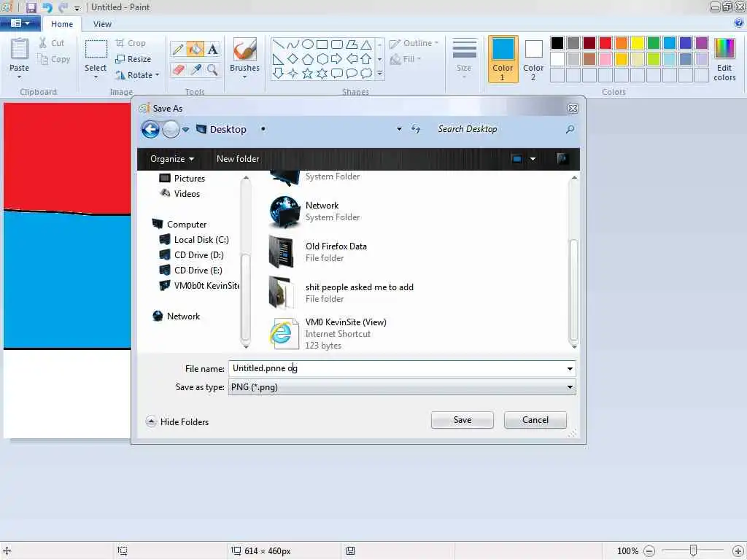Choose the Five-point star shape

[x=308, y=74]
